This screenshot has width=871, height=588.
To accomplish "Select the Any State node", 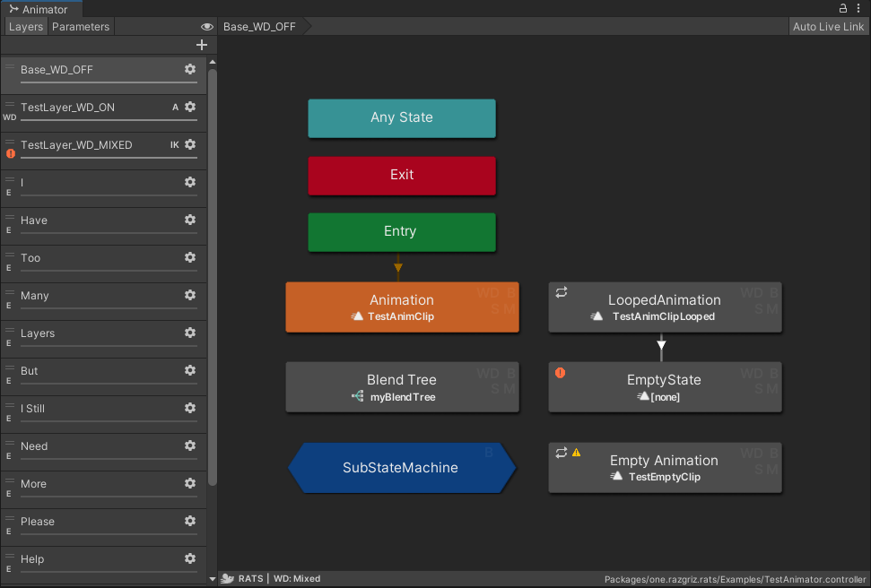I will [402, 117].
